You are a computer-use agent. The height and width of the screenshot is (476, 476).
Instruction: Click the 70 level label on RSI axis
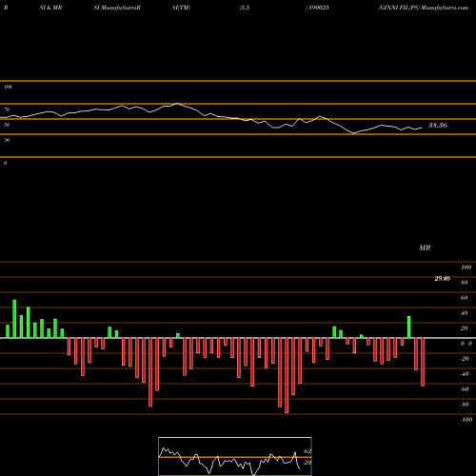point(7,109)
